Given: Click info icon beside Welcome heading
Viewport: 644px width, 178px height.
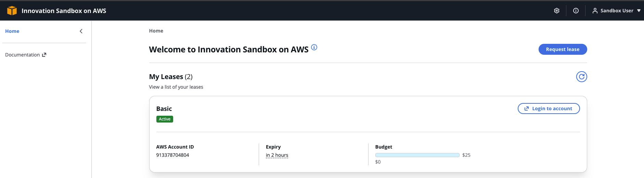Looking at the screenshot, I should (x=314, y=47).
